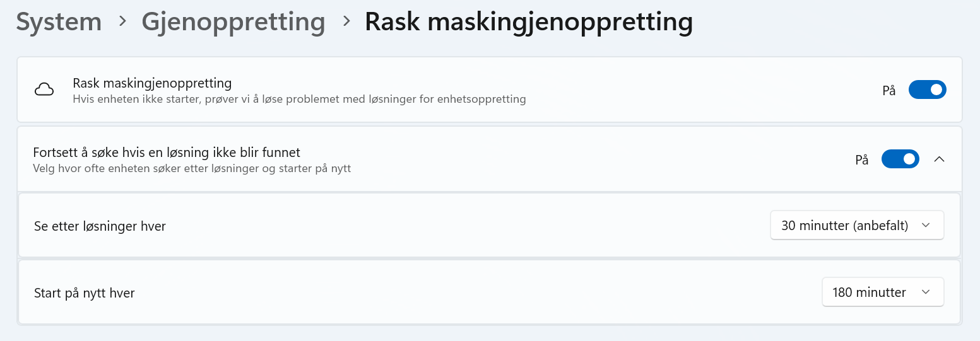This screenshot has width=980, height=341.
Task: Turn off the Rask maskingjenoppretting toggle
Action: coord(927,90)
